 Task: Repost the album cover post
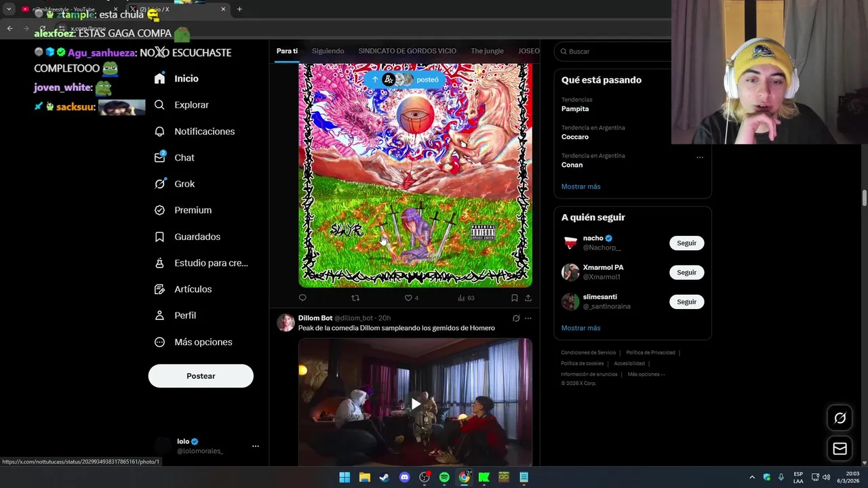(x=355, y=298)
